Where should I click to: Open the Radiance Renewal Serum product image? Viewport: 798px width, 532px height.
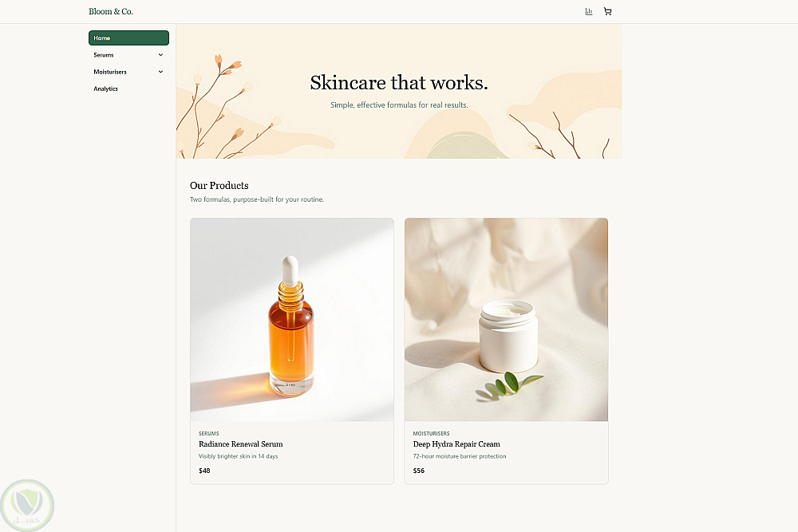292,319
